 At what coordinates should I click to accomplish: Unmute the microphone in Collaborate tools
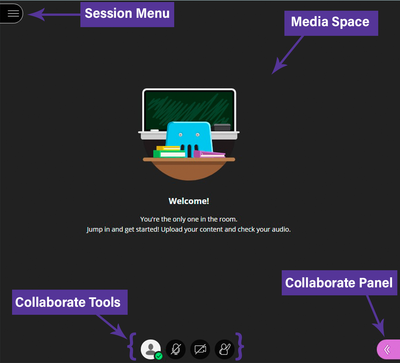(x=176, y=349)
